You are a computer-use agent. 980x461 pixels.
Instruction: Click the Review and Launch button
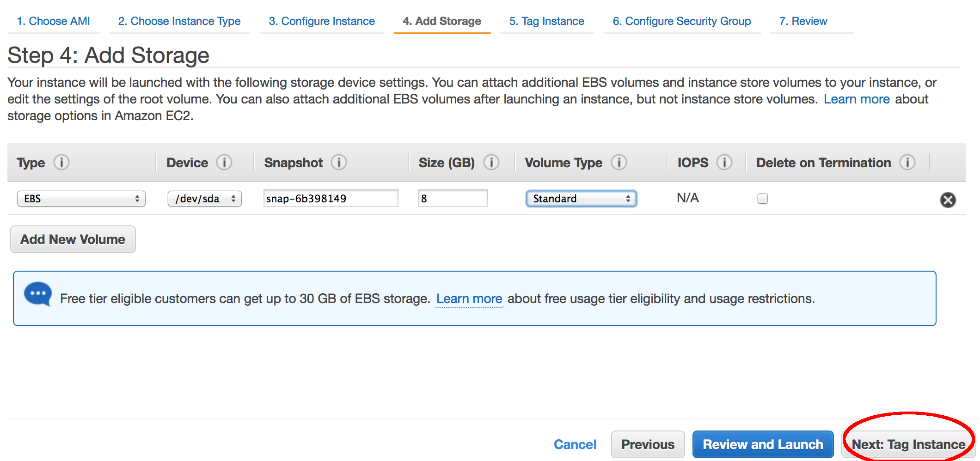click(x=763, y=444)
